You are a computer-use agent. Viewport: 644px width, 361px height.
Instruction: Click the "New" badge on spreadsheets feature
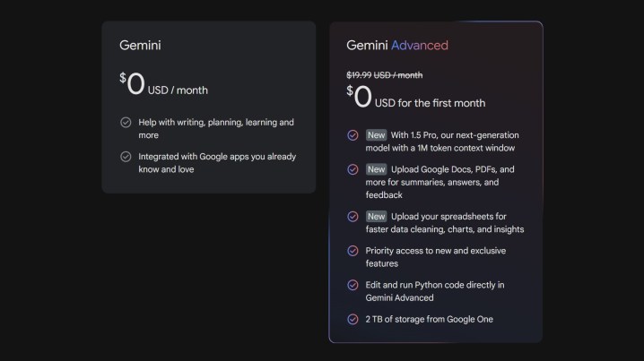click(376, 217)
